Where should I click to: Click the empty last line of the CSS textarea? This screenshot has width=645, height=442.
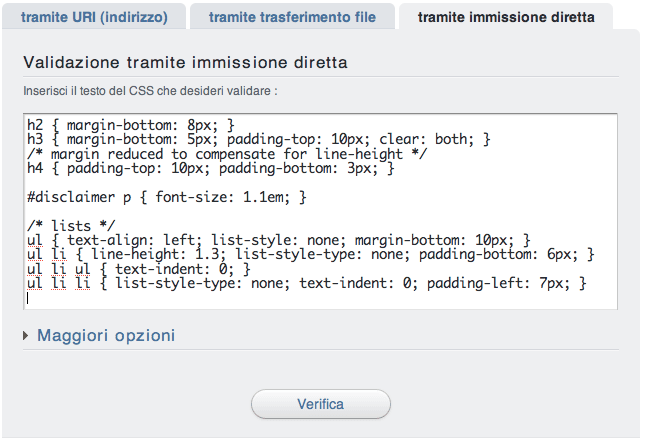click(x=320, y=298)
